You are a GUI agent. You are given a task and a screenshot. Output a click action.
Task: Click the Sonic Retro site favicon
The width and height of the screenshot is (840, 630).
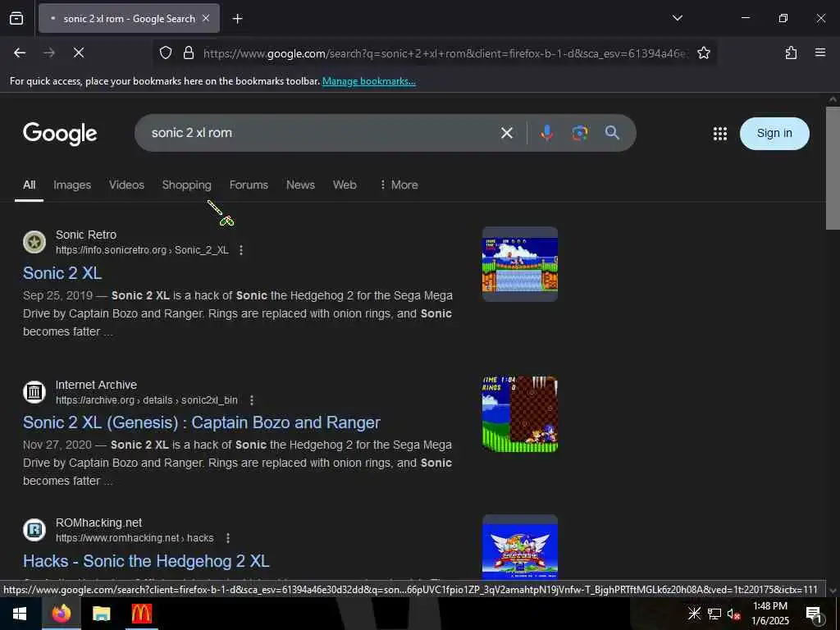(34, 242)
